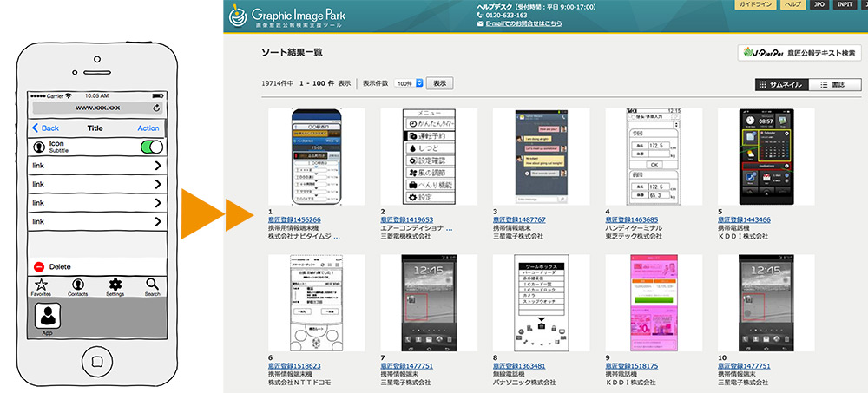Open thumbnail of result 2 air conditioner menu
Image resolution: width=868 pixels, height=393 pixels.
pyautogui.click(x=429, y=157)
